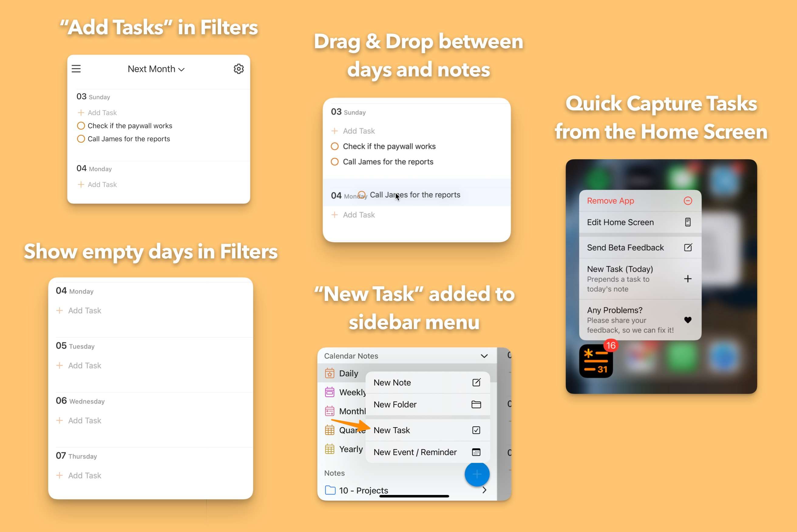Toggle task circle for Call James for the reports
The image size is (797, 532).
(x=80, y=138)
